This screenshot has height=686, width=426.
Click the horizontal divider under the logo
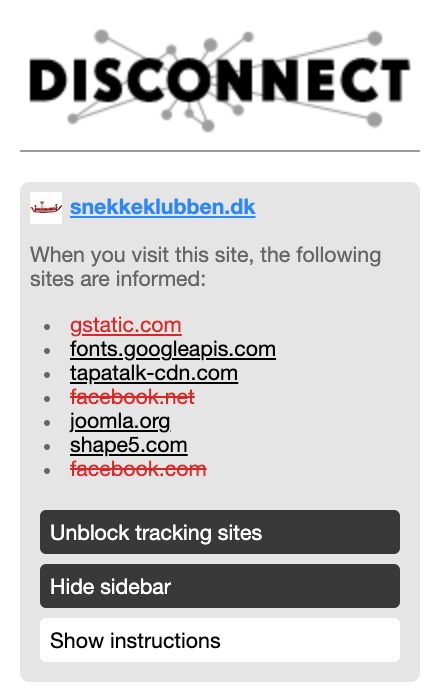click(220, 151)
